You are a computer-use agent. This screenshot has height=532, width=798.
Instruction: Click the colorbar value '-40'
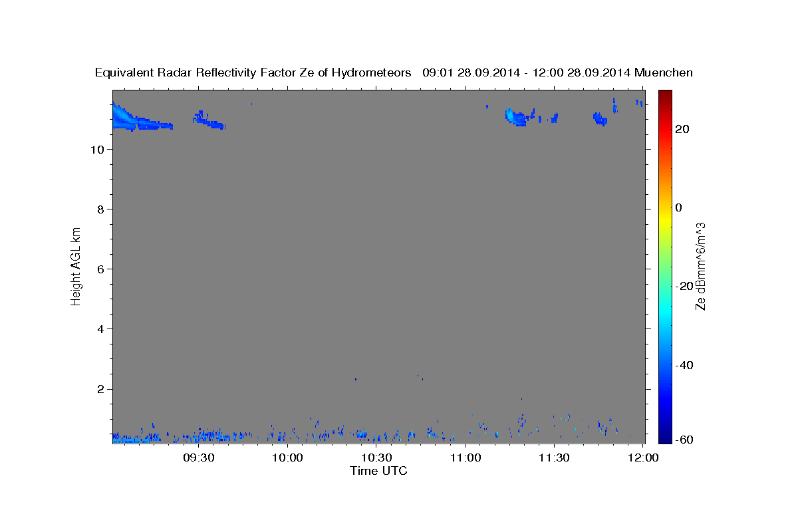(684, 364)
